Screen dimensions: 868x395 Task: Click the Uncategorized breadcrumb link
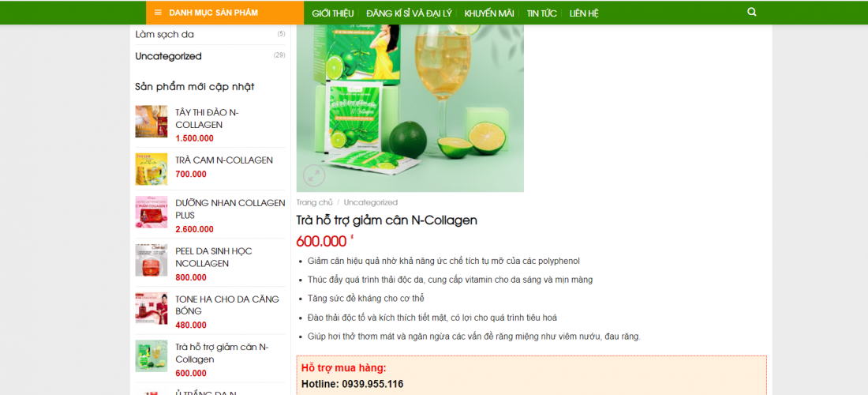click(x=370, y=203)
